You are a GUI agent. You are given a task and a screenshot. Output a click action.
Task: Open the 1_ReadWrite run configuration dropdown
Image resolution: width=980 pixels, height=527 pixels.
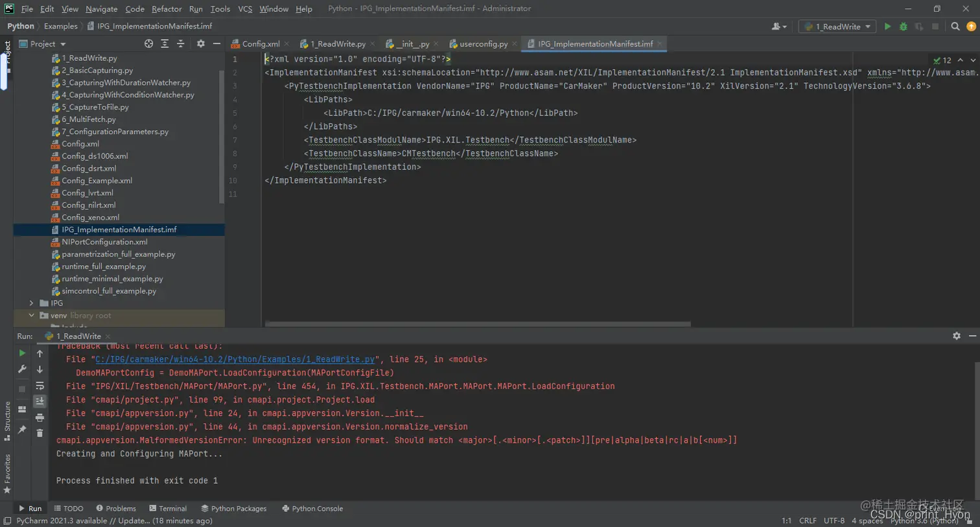(x=837, y=27)
